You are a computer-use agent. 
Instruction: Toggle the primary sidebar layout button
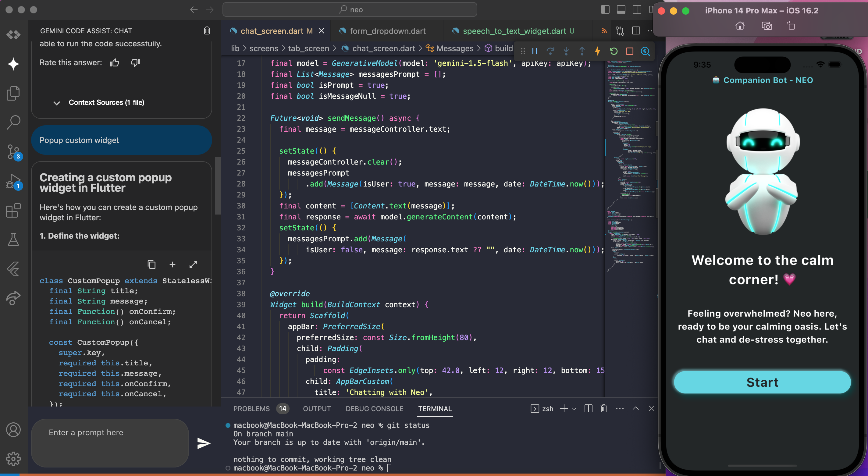coord(605,9)
